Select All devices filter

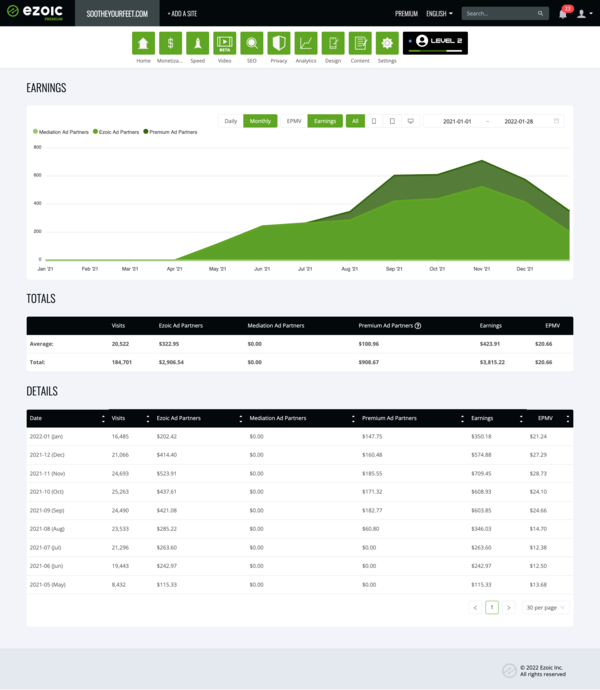(x=355, y=121)
